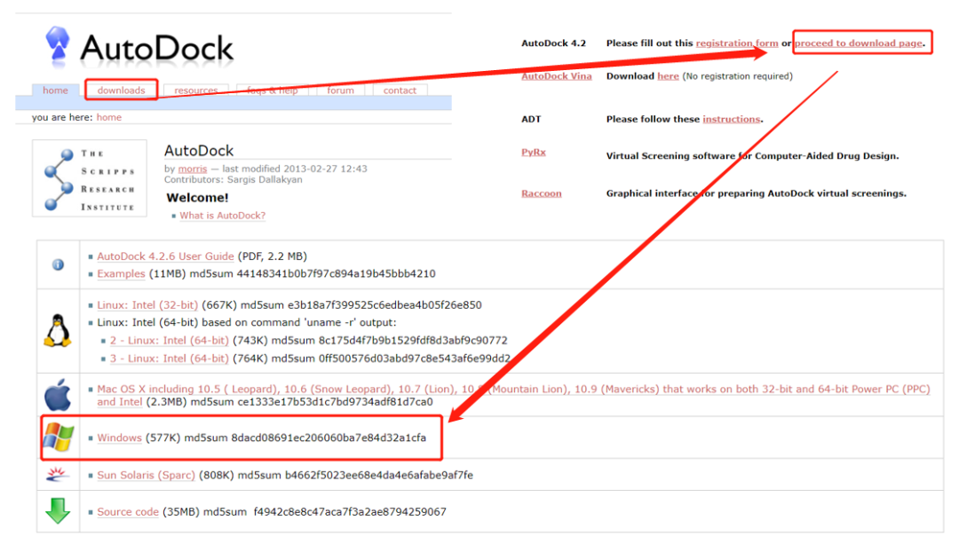Click the Scripps Research Institute logo

tap(90, 178)
